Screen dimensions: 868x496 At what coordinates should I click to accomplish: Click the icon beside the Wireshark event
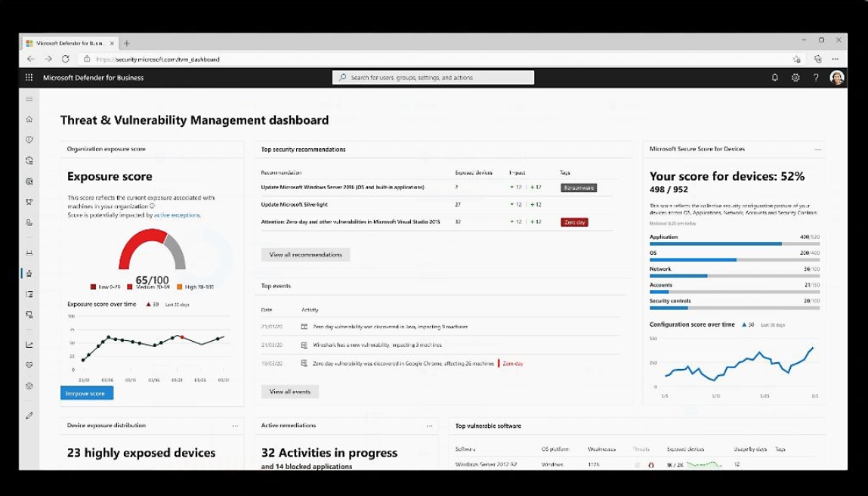(304, 346)
